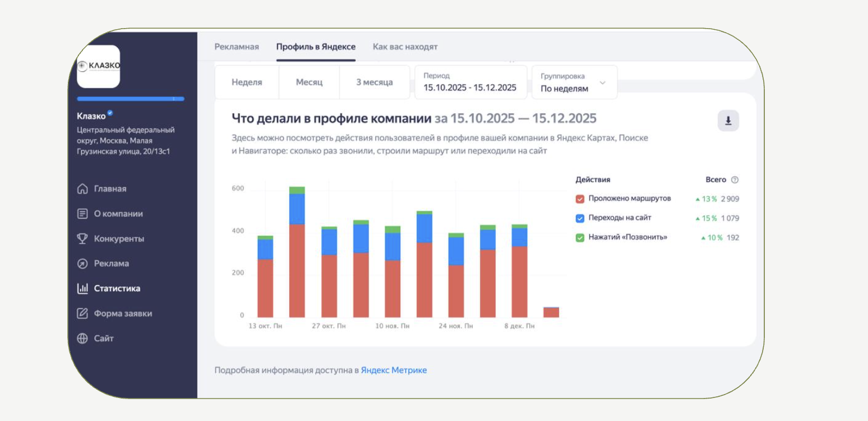Click the short last bar in the chart
The image size is (868, 421).
[551, 312]
